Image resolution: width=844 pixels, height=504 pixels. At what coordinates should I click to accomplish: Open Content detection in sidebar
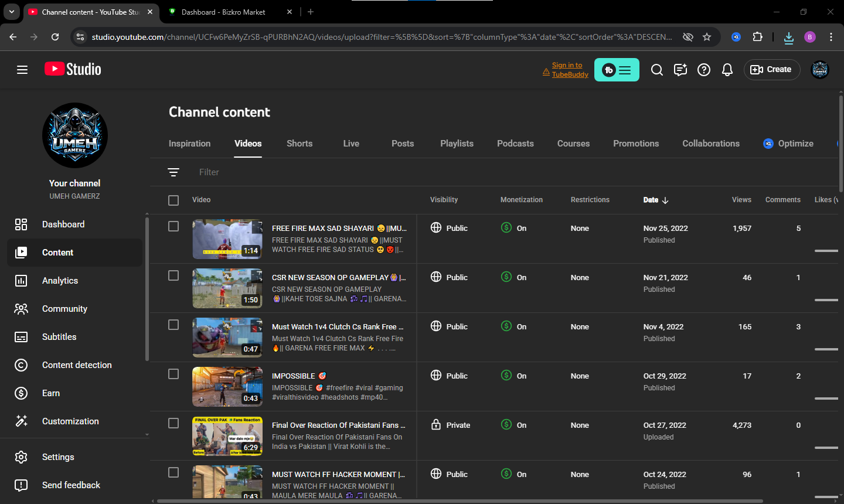77,365
